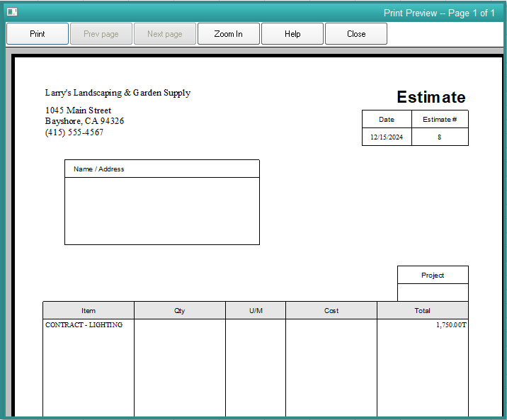Click the address line 1045 Main Street
This screenshot has width=507, height=420.
[78, 110]
